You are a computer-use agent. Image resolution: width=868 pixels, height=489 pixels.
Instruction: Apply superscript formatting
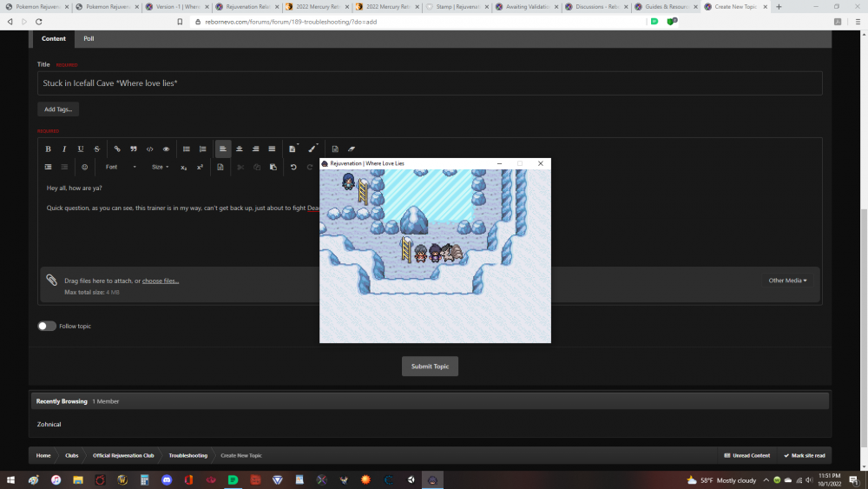coord(200,168)
